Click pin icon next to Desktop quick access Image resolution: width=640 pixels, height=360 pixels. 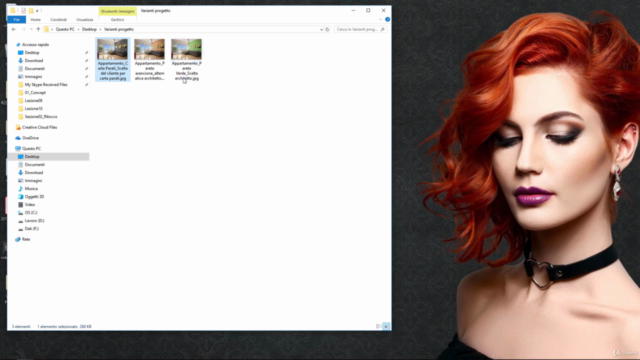pos(87,53)
